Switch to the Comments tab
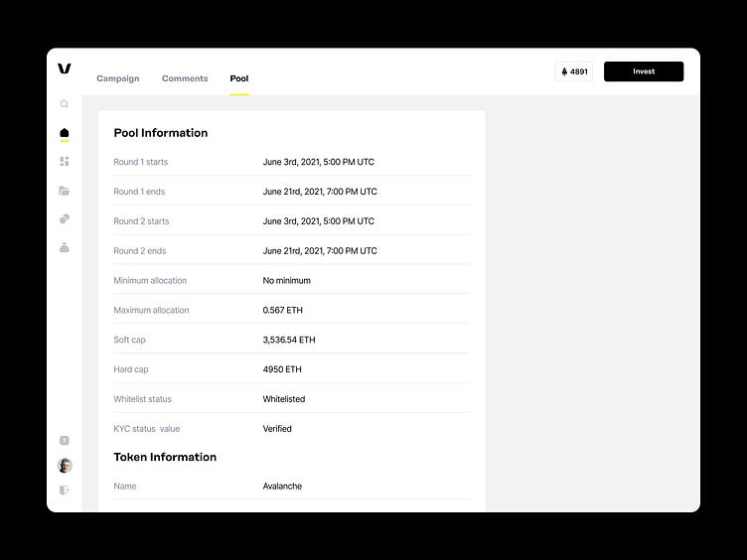Image resolution: width=747 pixels, height=560 pixels. pyautogui.click(x=185, y=78)
